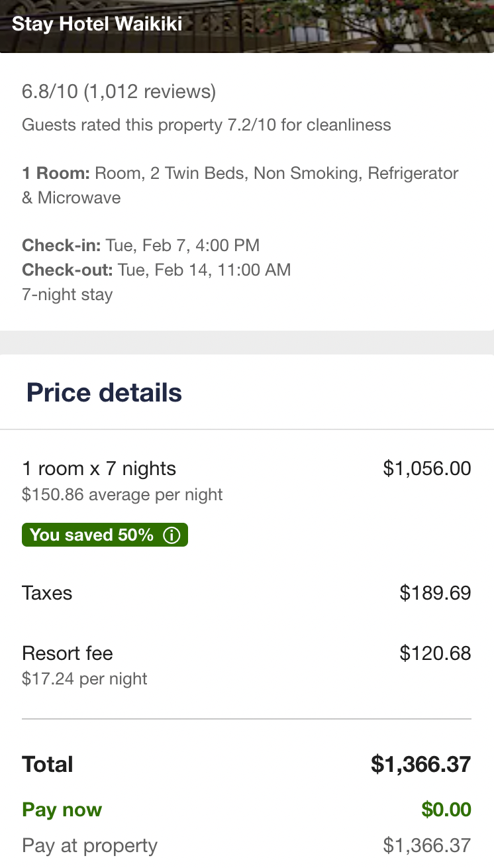Screen dimensions: 494x868
Task: Expand the Total amount row
Action: (x=47, y=764)
